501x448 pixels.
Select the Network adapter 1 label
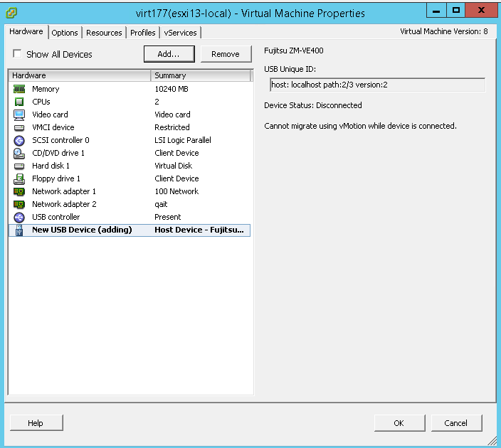pyautogui.click(x=64, y=191)
